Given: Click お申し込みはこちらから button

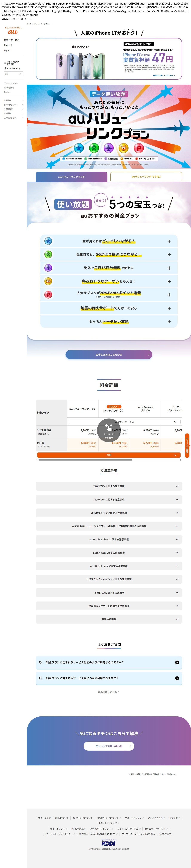Looking at the screenshot, I should [109, 354].
